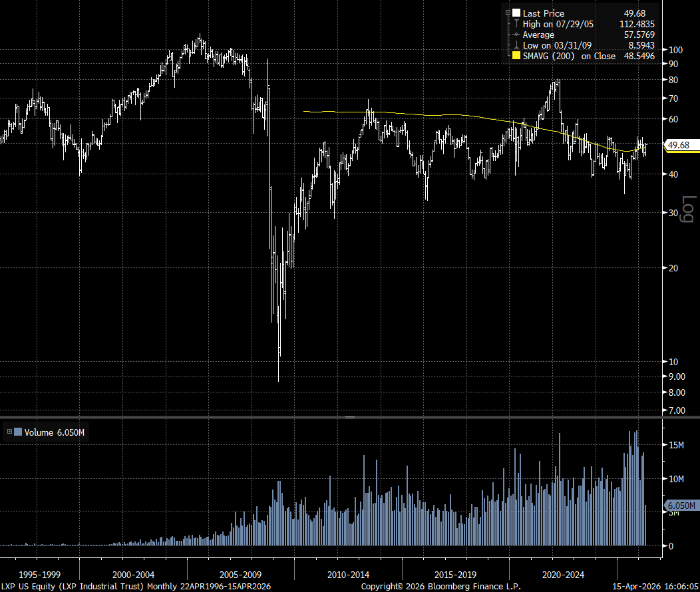Click the '20' price axis label
Image resolution: width=700 pixels, height=592 pixels.
(673, 267)
